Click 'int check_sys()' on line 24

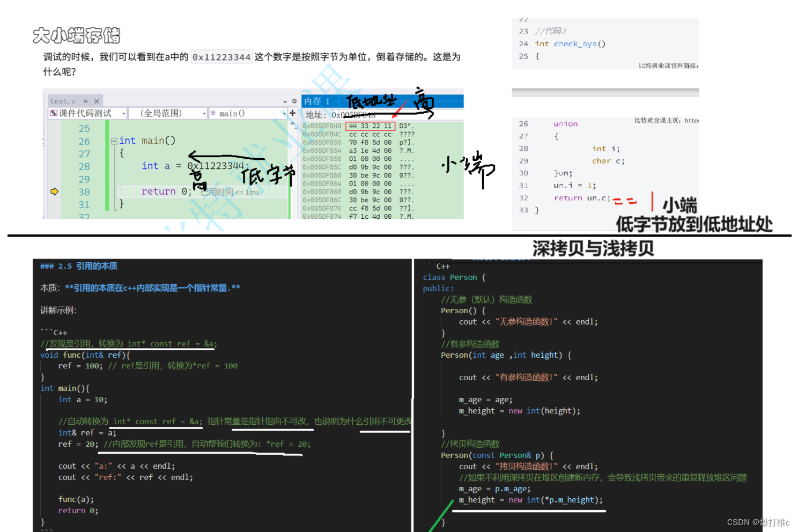571,44
